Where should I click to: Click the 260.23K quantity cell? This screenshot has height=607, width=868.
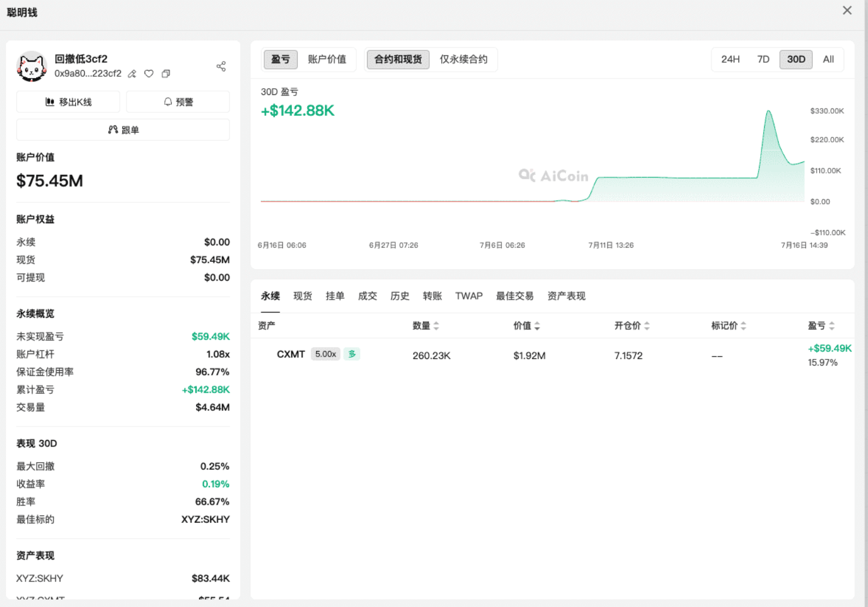tap(431, 356)
